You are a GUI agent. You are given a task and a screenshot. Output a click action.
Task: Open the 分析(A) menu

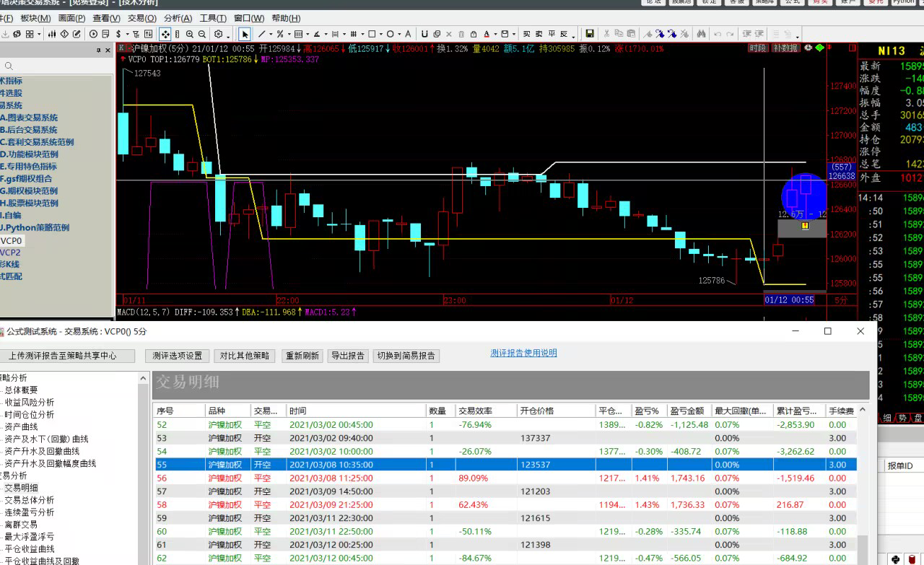coord(178,18)
